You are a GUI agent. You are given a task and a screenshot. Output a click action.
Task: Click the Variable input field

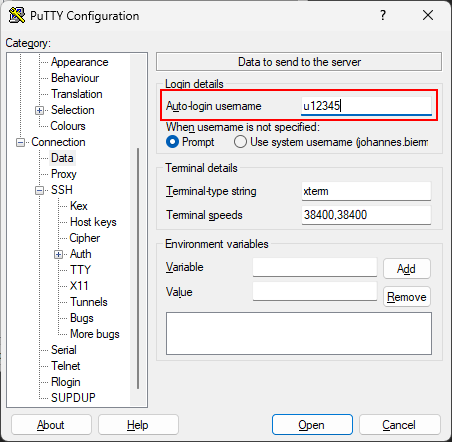[315, 267]
